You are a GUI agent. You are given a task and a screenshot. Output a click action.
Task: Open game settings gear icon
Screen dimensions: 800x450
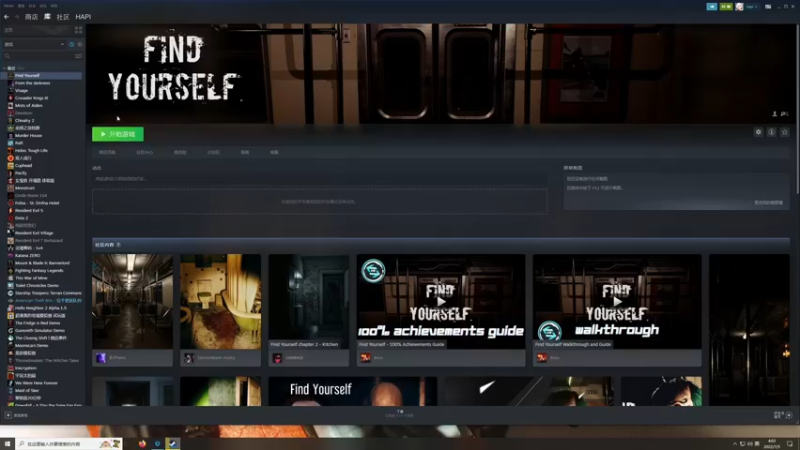759,132
